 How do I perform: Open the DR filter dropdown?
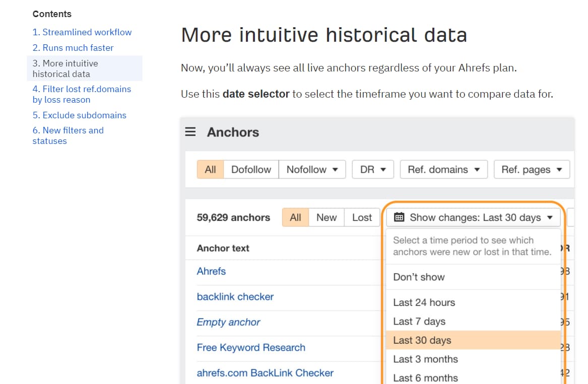point(373,170)
